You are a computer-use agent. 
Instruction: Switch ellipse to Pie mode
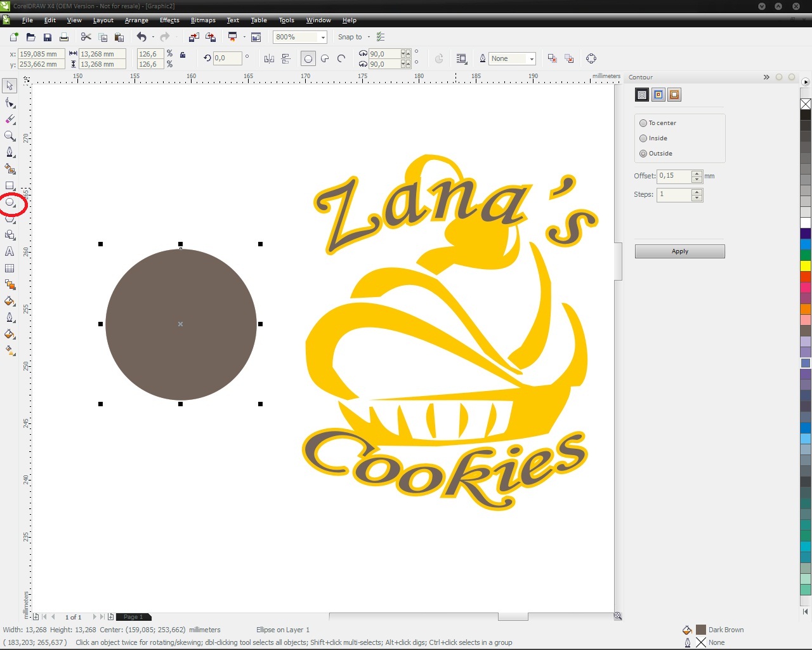coord(325,58)
